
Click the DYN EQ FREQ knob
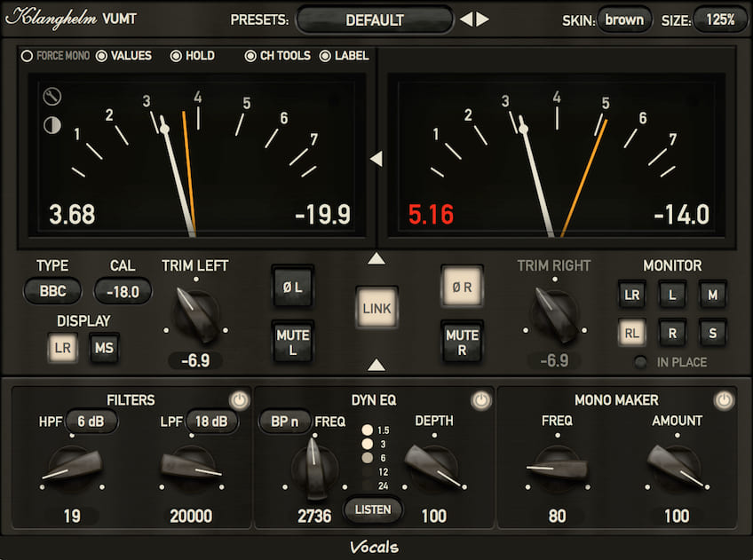coord(314,469)
